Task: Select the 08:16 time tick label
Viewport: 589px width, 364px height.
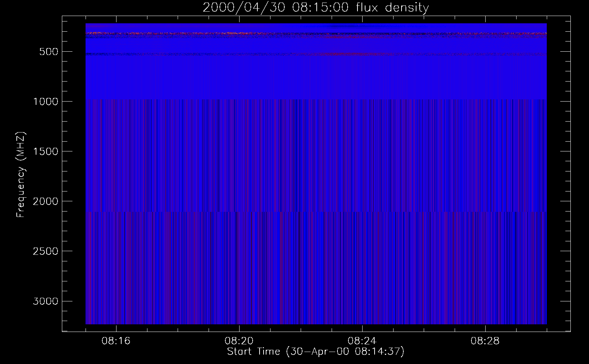Action: point(116,341)
